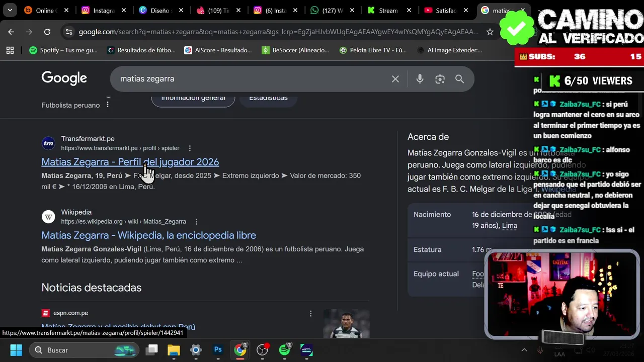Go back to the previous page

(11, 32)
